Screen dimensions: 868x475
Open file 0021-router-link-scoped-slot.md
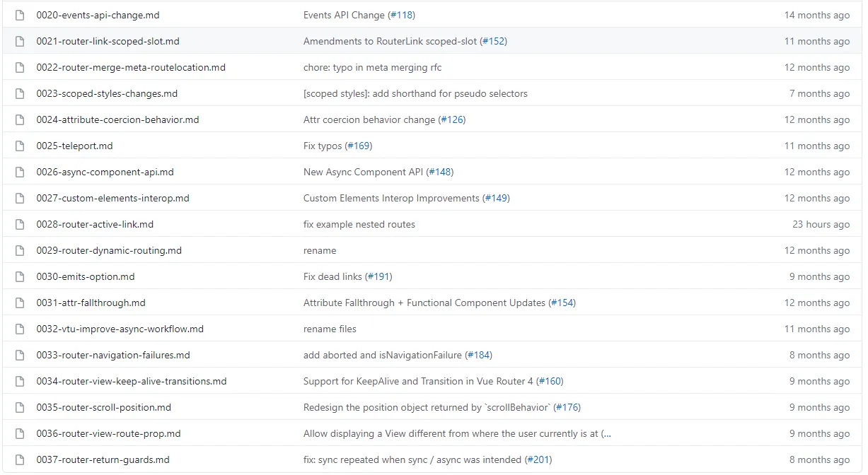tap(108, 41)
